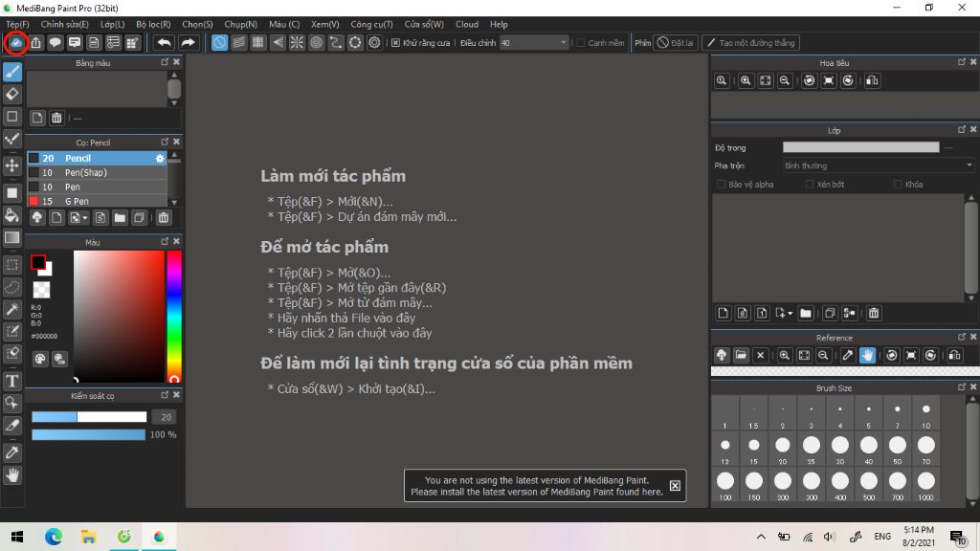Image resolution: width=980 pixels, height=551 pixels.
Task: Select the Lasso tool
Action: click(x=11, y=287)
